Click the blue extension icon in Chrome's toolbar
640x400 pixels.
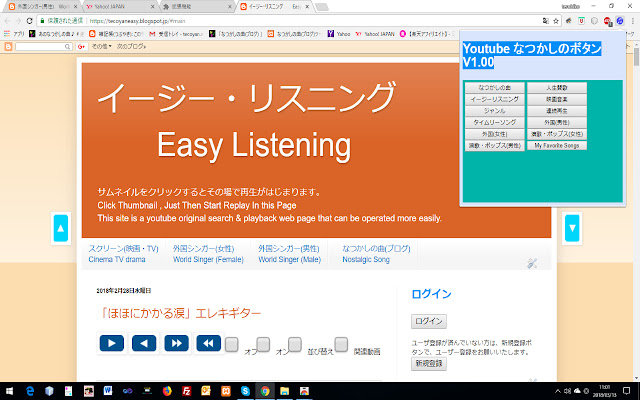point(620,21)
